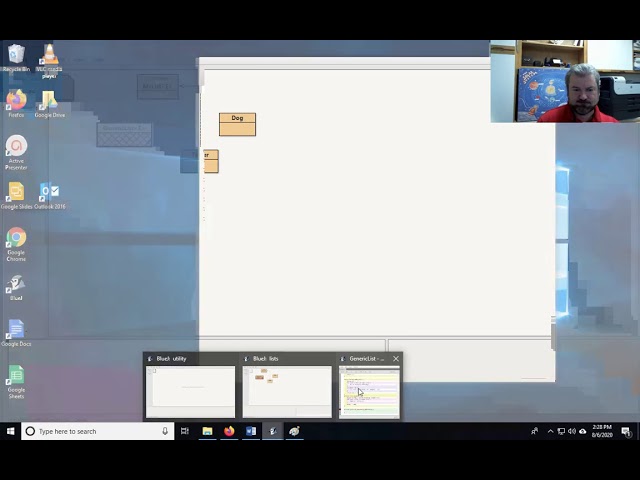Open the GenericList editor preview thumbnail
The height and width of the screenshot is (480, 640).
tap(369, 391)
